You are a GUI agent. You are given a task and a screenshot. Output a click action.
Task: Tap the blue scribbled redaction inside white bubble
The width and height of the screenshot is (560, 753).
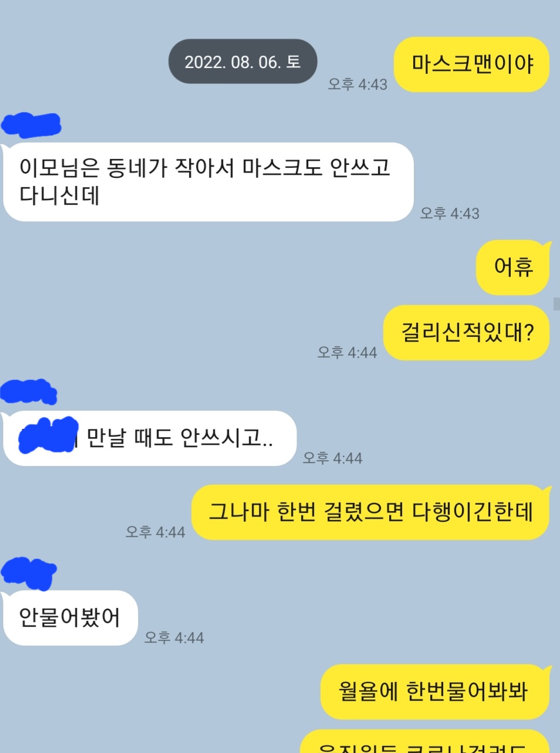[48, 435]
